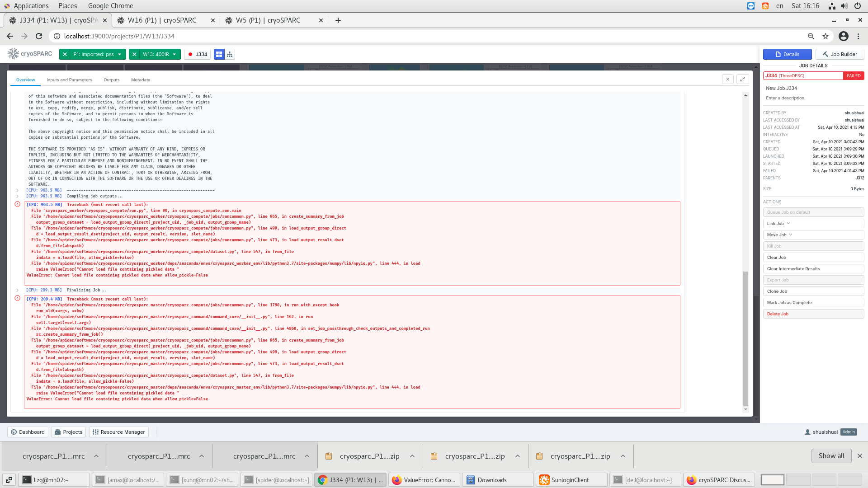Click the Chrome profile avatar icon
Screen dimensions: 868x488
point(843,36)
